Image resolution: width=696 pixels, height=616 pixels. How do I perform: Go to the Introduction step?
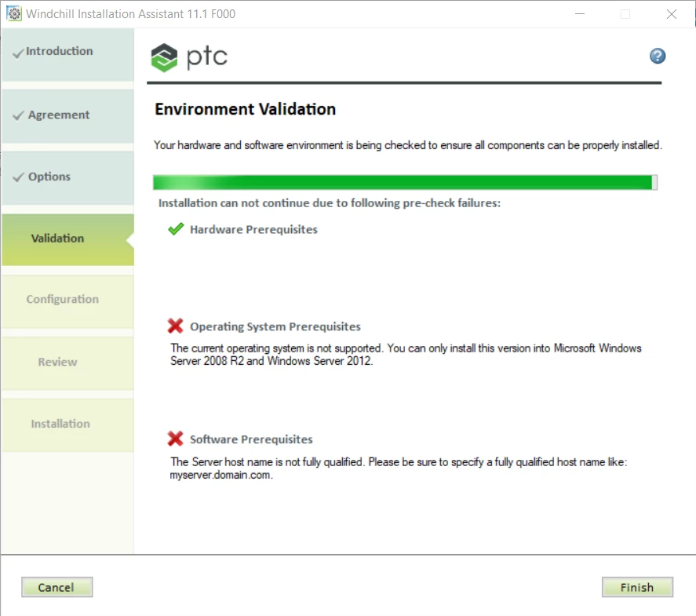tap(67, 55)
